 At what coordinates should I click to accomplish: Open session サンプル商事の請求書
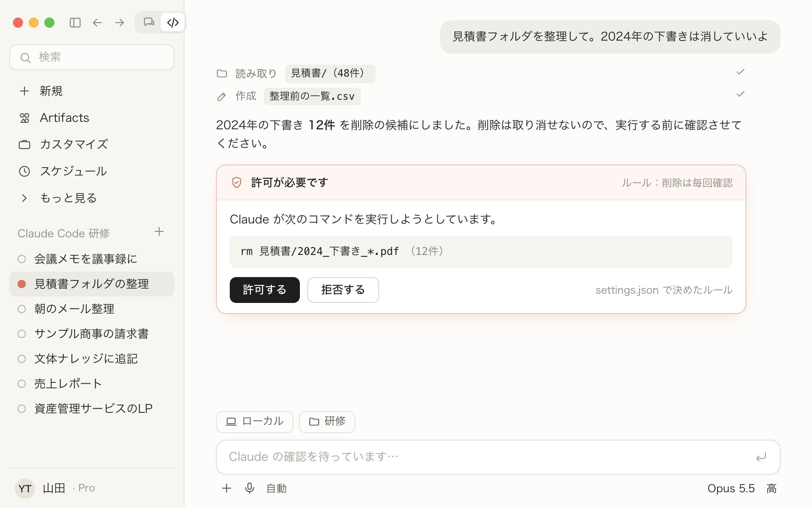point(92,334)
